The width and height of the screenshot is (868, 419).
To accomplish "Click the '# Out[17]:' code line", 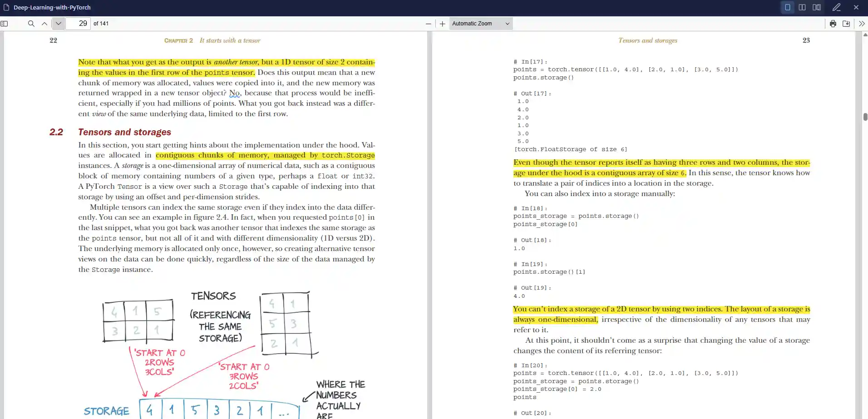I will click(532, 94).
